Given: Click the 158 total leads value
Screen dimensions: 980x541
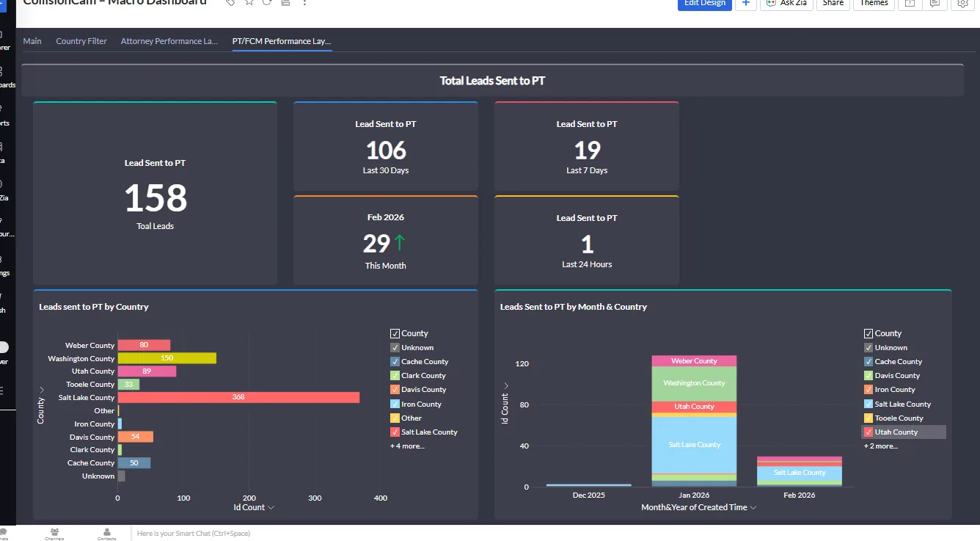Looking at the screenshot, I should coord(156,197).
